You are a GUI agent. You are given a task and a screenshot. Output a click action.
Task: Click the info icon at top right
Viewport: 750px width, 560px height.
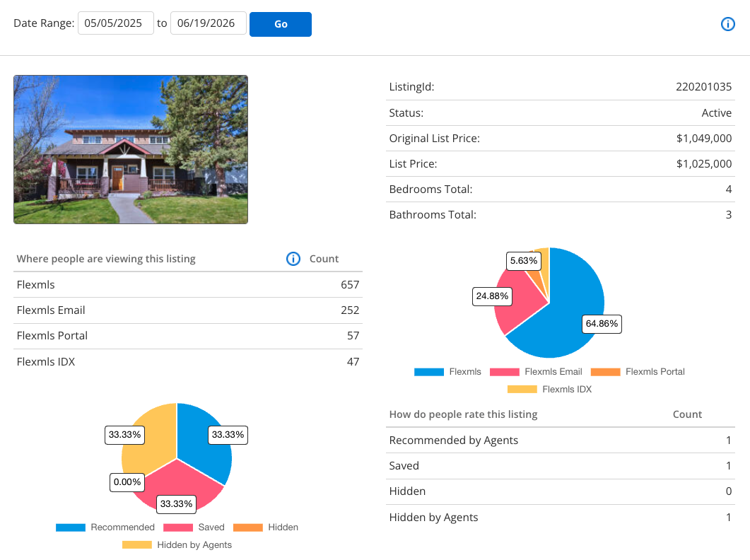point(727,24)
